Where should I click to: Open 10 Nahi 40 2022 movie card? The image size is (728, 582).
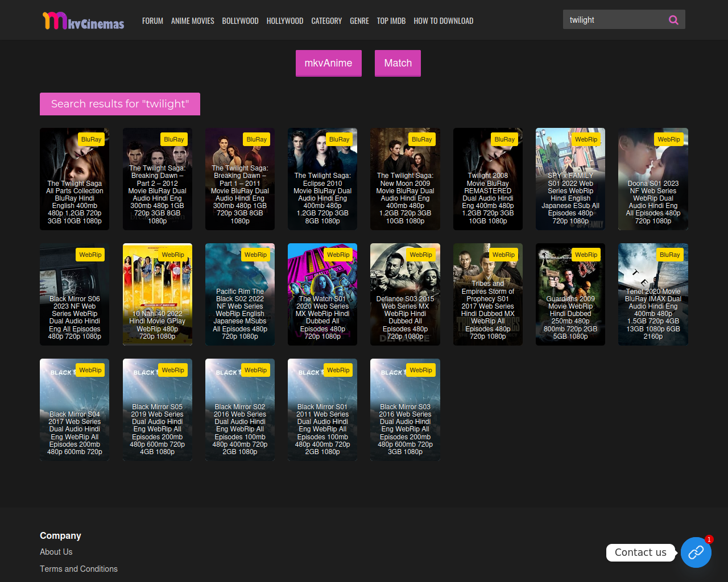click(x=158, y=294)
